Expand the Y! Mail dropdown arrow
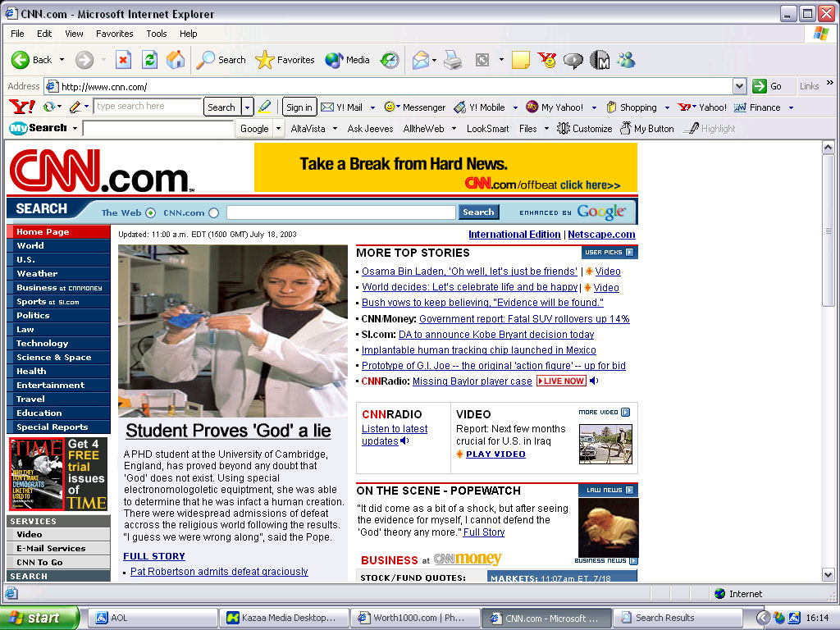840x630 pixels. (x=372, y=107)
